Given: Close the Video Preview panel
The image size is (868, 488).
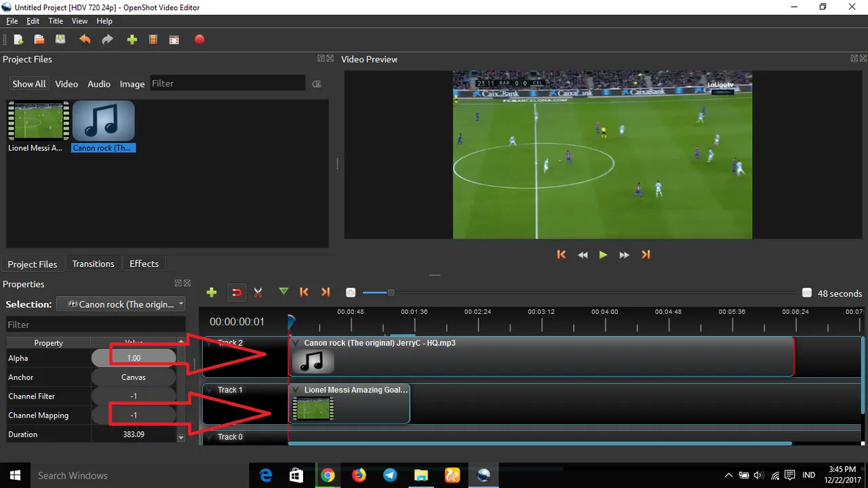Looking at the screenshot, I should 863,59.
